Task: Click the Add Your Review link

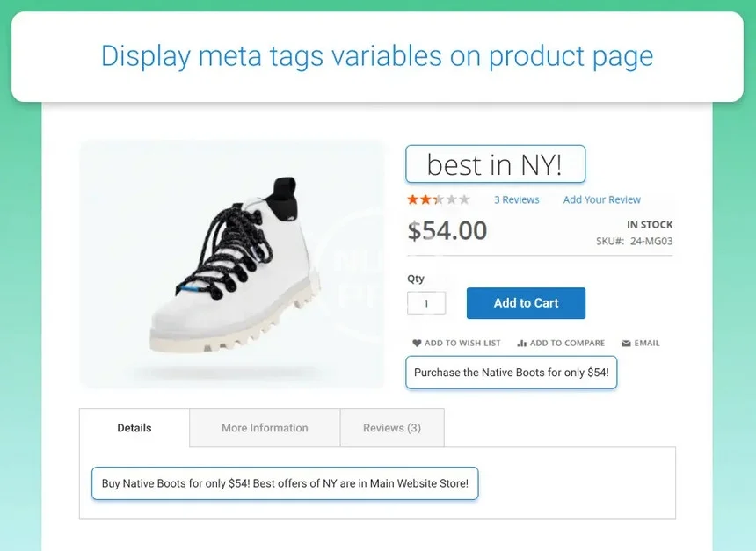Action: (x=602, y=200)
